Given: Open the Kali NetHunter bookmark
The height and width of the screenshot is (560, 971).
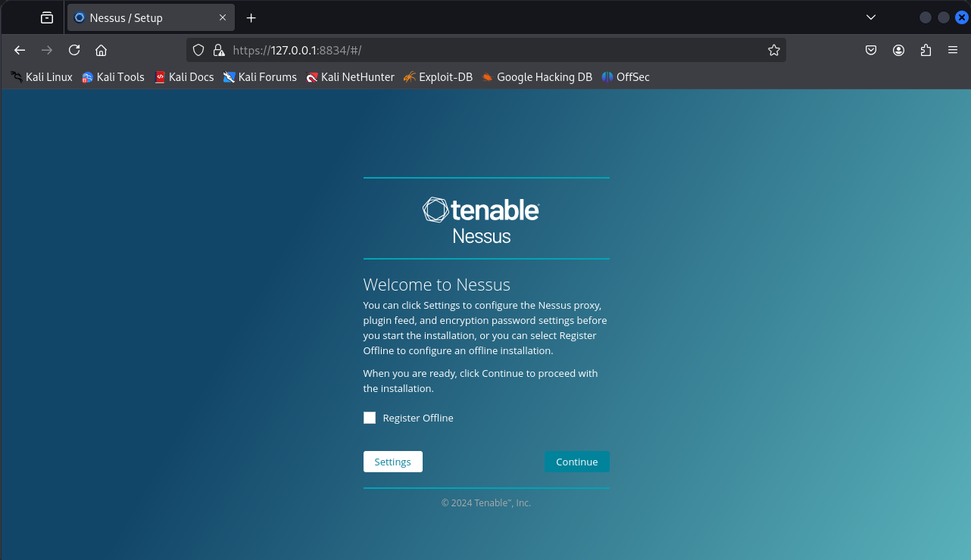Looking at the screenshot, I should click(350, 77).
